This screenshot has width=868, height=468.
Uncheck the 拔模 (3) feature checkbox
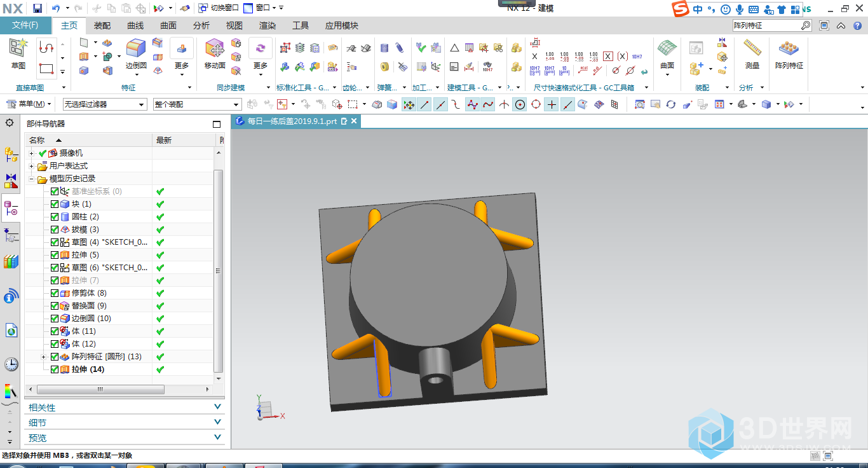[x=55, y=230]
